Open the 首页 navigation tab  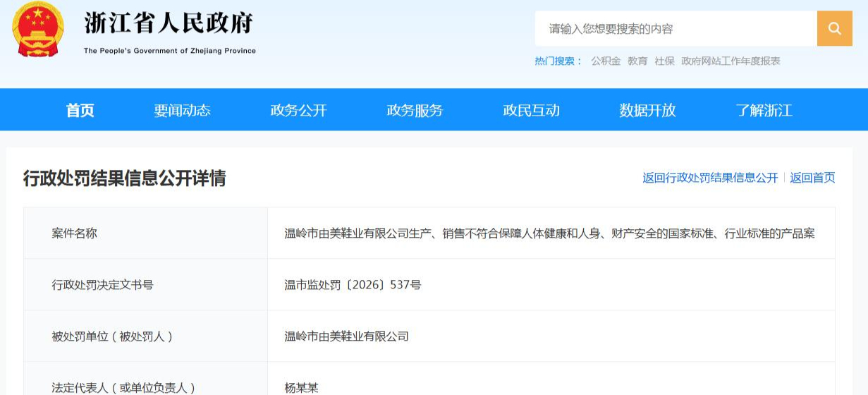pyautogui.click(x=80, y=110)
